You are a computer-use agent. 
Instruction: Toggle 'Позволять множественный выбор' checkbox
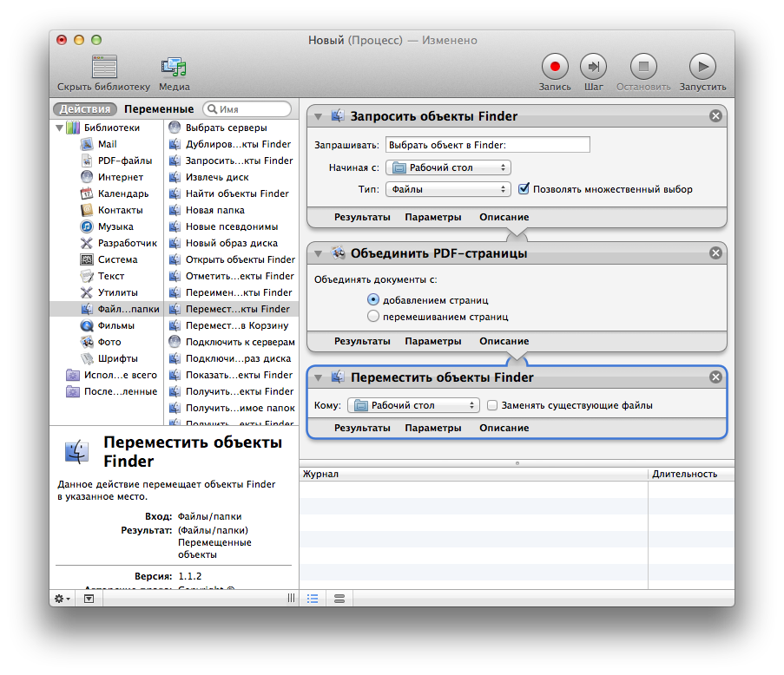(x=524, y=189)
